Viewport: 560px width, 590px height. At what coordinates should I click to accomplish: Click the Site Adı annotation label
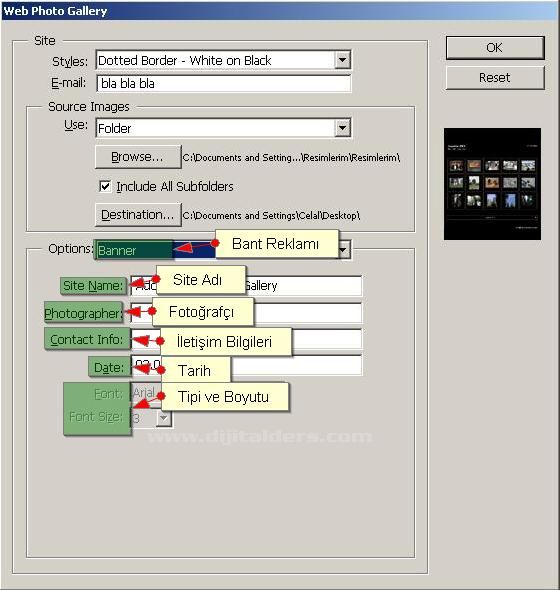tap(201, 280)
